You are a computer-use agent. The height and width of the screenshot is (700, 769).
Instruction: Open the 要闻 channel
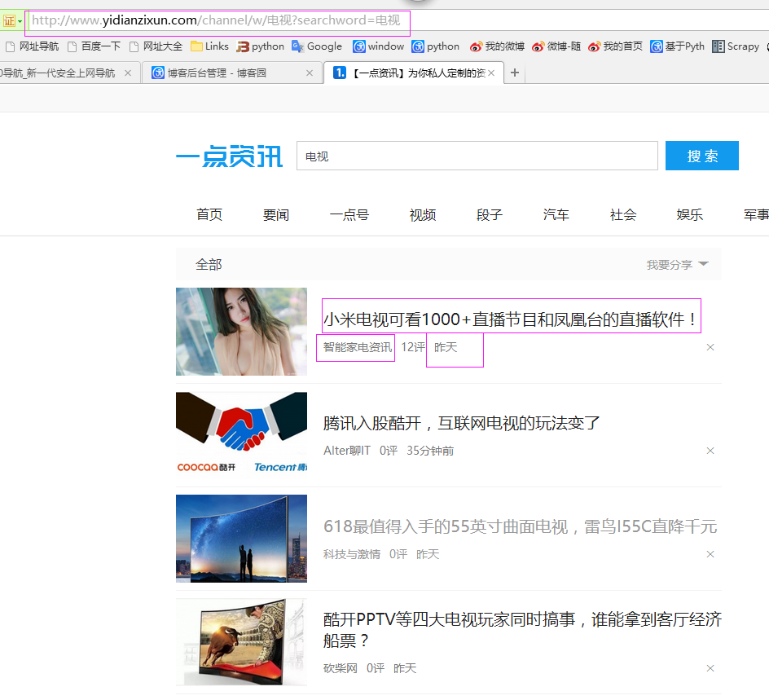[276, 215]
